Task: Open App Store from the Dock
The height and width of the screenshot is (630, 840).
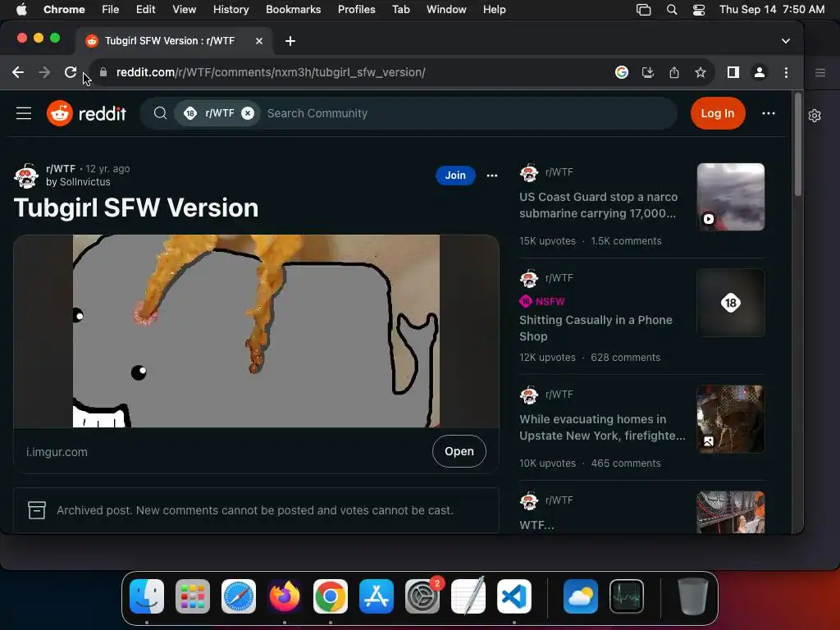Action: coord(376,596)
